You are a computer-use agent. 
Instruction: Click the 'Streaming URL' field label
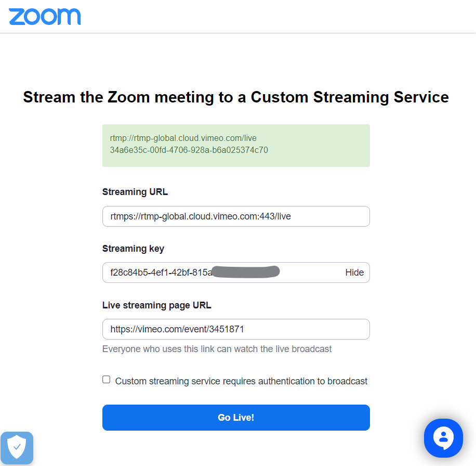point(135,192)
